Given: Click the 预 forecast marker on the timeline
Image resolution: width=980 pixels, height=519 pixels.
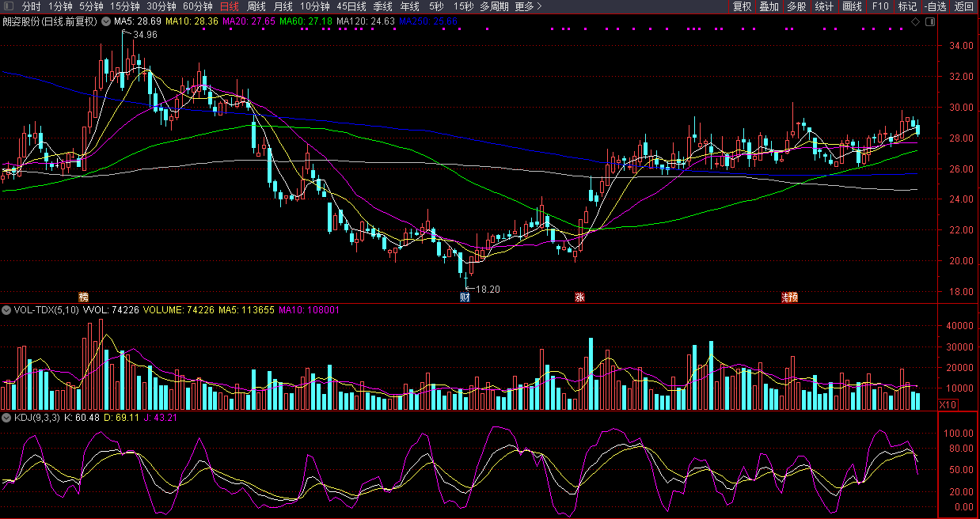Looking at the screenshot, I should (792, 297).
